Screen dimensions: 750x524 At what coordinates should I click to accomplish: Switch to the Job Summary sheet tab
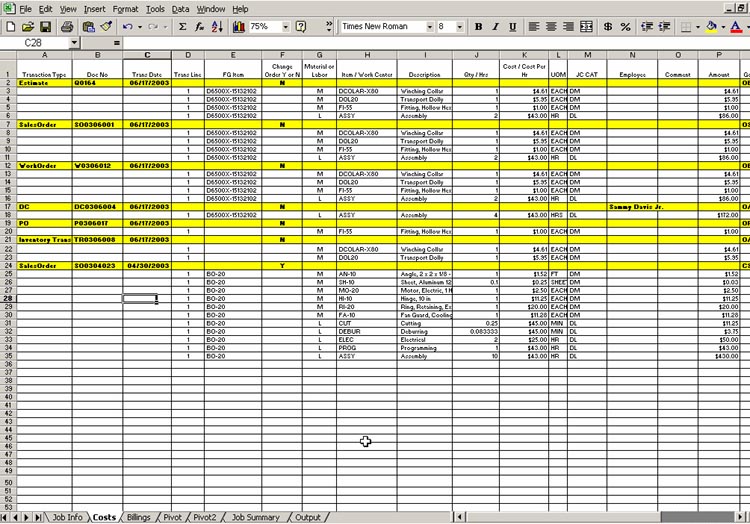[255, 517]
